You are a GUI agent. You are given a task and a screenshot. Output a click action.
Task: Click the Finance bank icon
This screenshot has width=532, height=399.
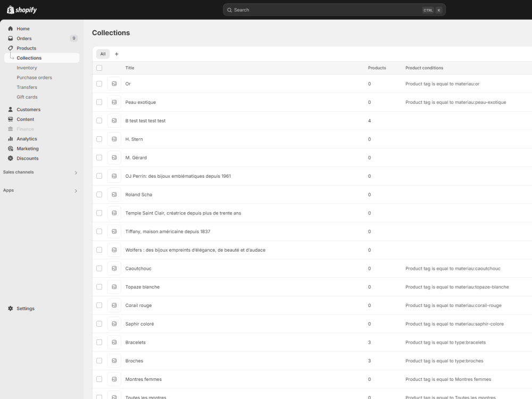click(11, 129)
